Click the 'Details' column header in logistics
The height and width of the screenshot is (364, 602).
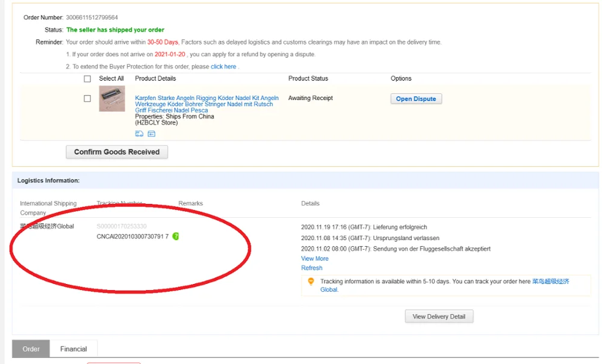(310, 203)
